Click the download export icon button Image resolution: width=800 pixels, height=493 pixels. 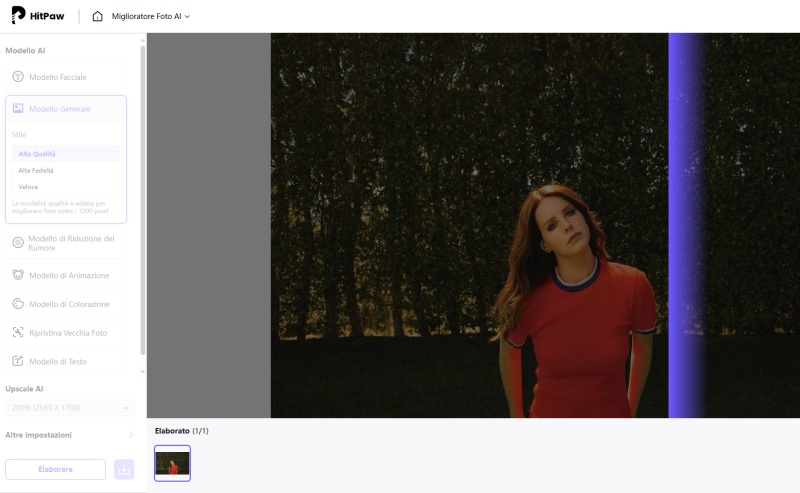point(124,469)
